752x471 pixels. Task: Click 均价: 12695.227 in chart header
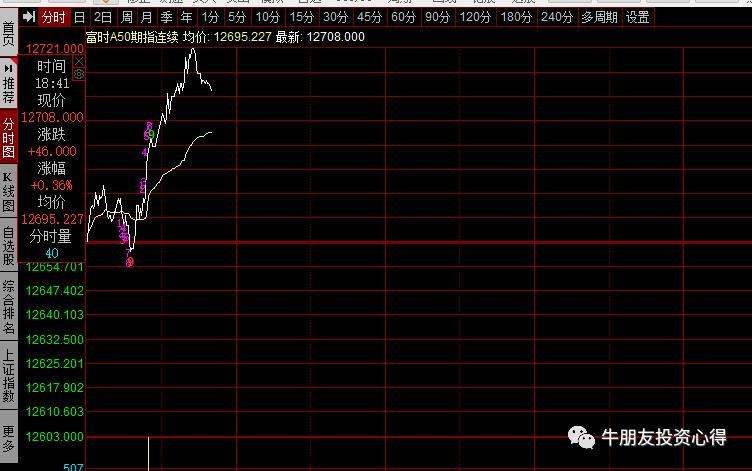(x=227, y=37)
